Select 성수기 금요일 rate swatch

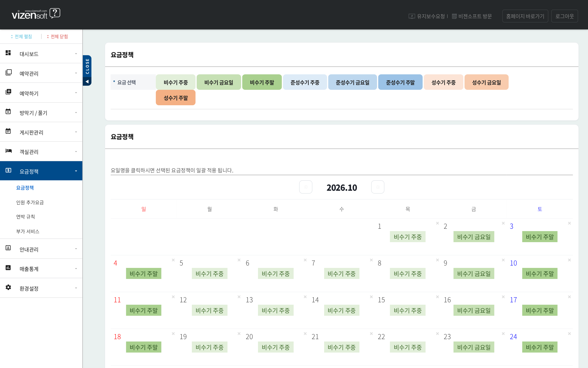(486, 82)
